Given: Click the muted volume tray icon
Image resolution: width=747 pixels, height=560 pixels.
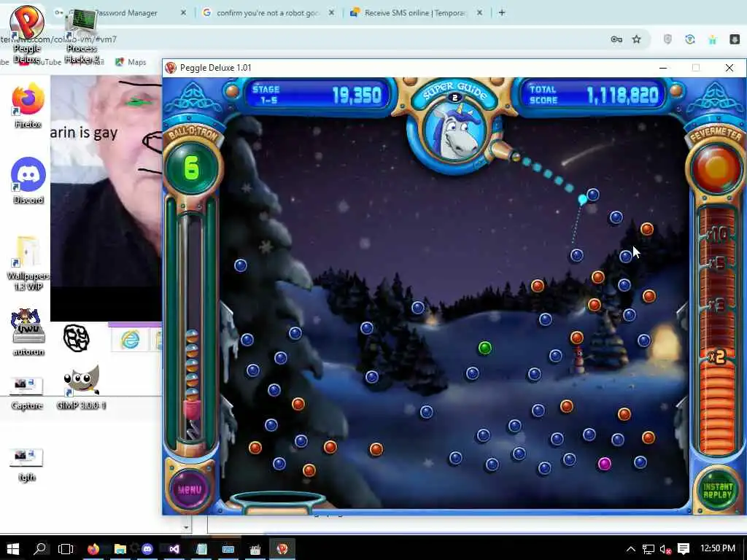Looking at the screenshot, I should (x=665, y=548).
